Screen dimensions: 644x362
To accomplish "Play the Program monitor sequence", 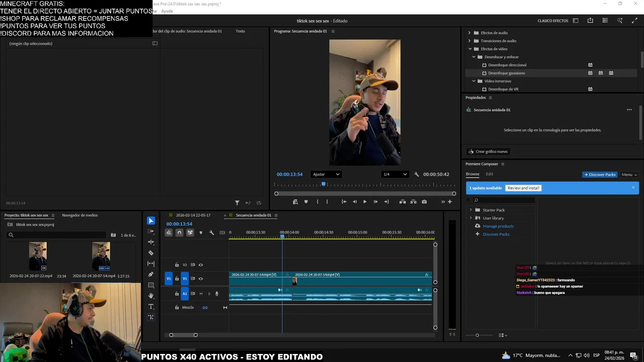I will [365, 202].
